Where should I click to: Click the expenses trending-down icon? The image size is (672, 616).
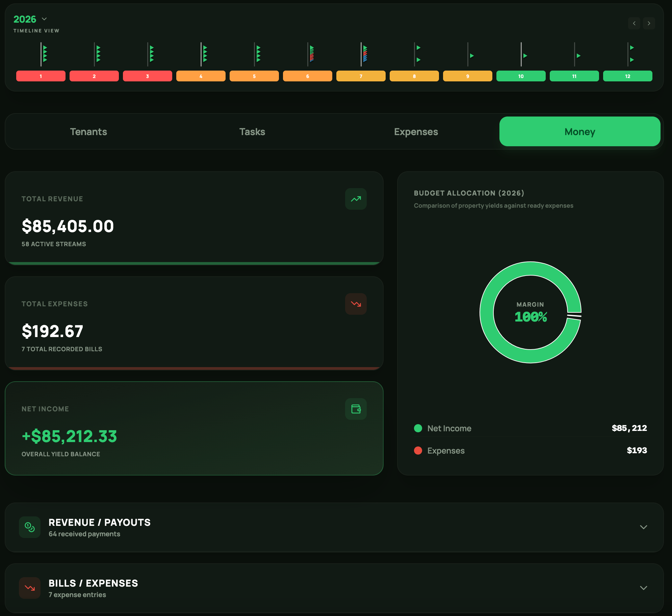point(356,304)
